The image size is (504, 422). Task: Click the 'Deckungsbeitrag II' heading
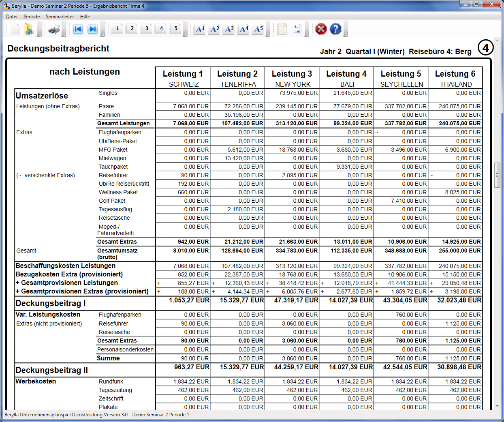(52, 370)
